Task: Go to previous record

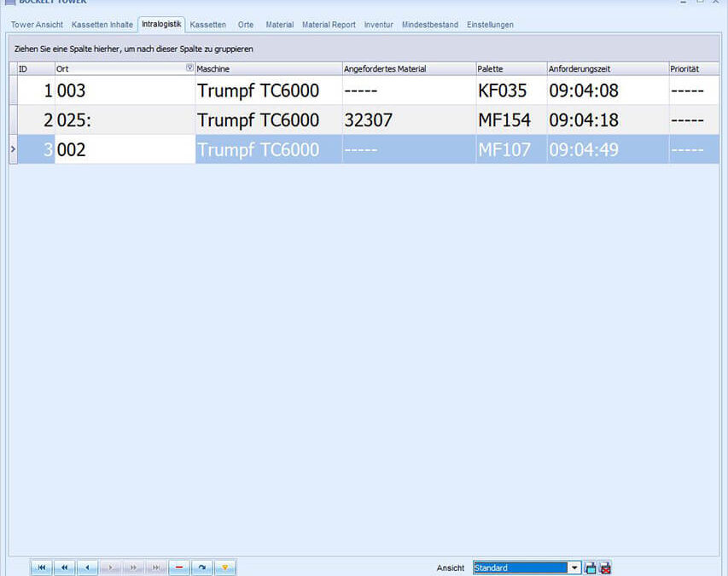Action: click(87, 567)
